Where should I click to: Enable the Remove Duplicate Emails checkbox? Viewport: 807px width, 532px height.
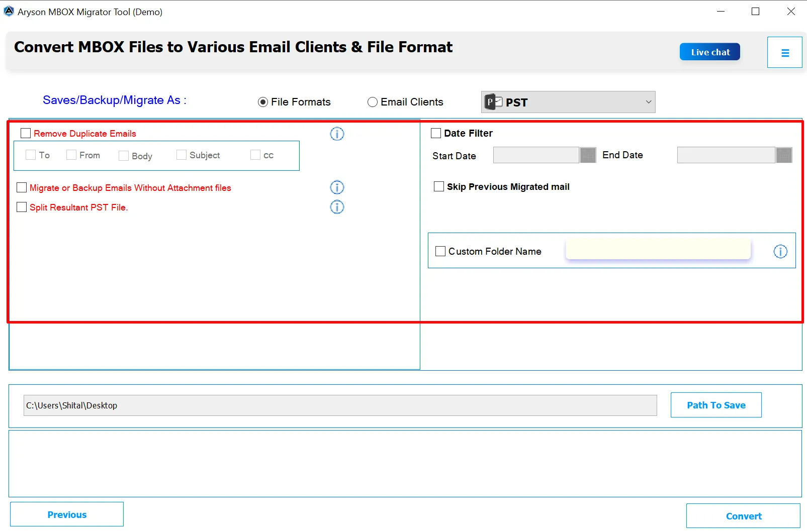(26, 133)
